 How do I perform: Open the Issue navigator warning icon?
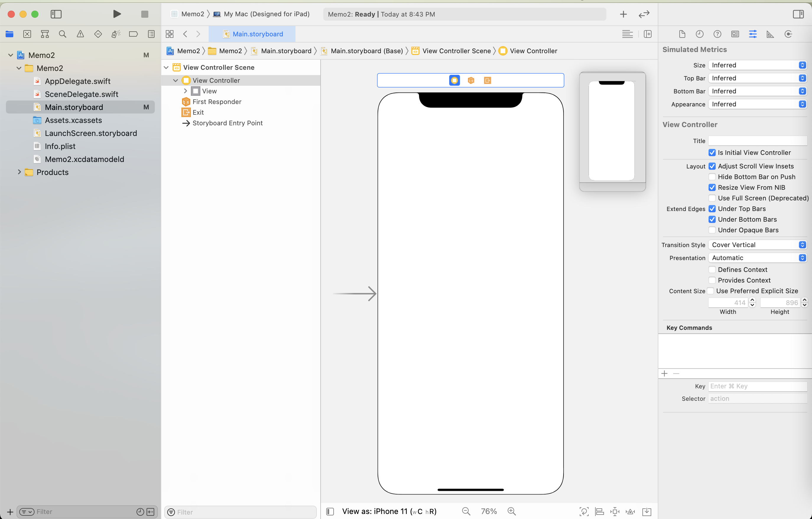pyautogui.click(x=80, y=34)
